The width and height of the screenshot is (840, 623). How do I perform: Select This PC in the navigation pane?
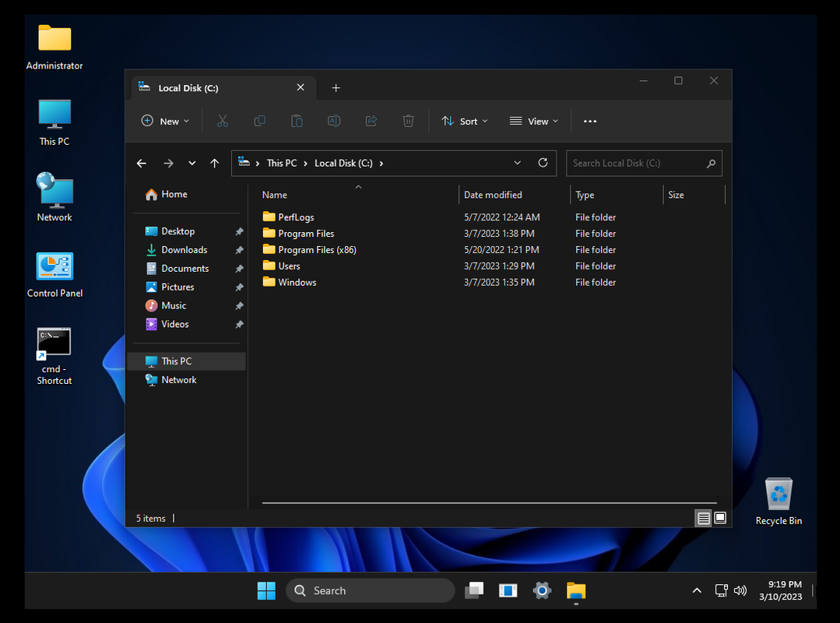click(187, 361)
